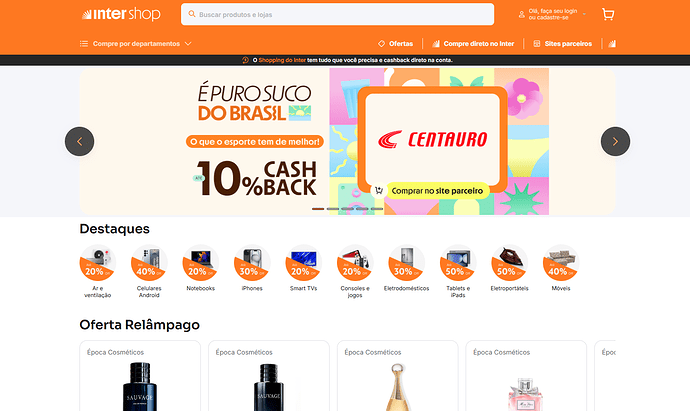Select the Notebooks highlight icon

pos(201,263)
